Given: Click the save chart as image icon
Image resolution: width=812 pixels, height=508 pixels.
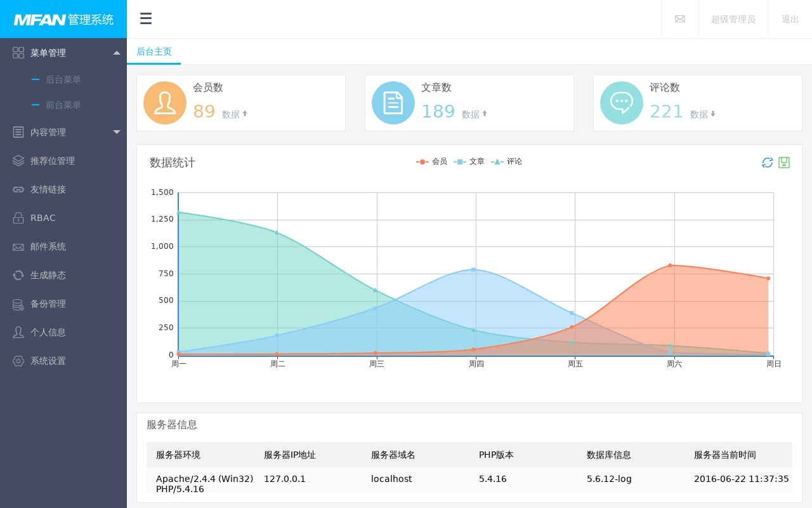Looking at the screenshot, I should tap(784, 163).
